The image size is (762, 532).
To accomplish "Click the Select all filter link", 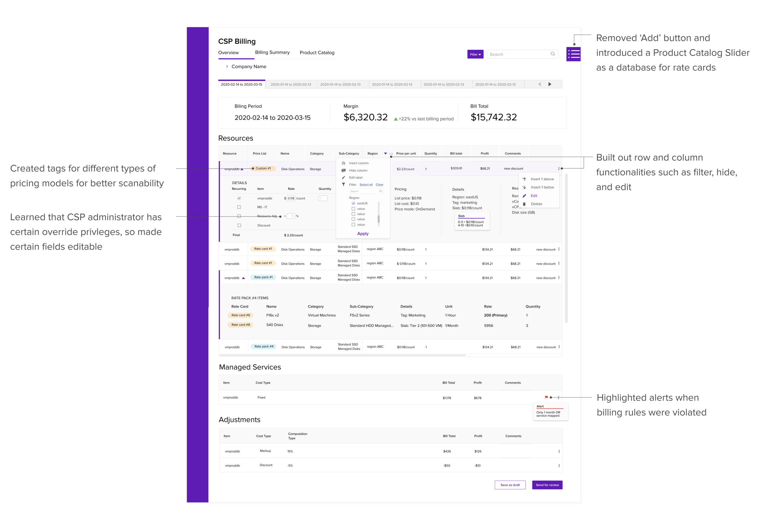I will coord(366,185).
